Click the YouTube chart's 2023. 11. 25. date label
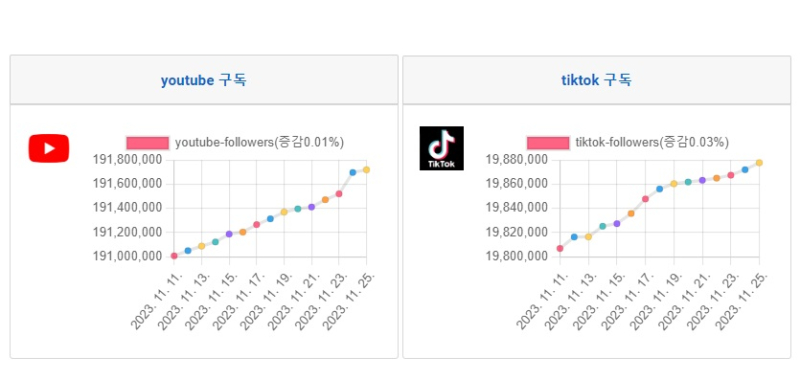 click(349, 302)
